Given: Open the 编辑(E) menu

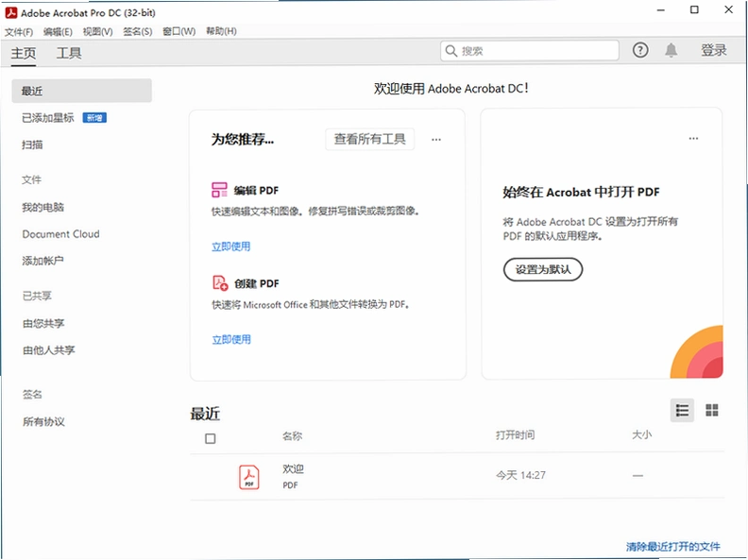Looking at the screenshot, I should click(58, 31).
